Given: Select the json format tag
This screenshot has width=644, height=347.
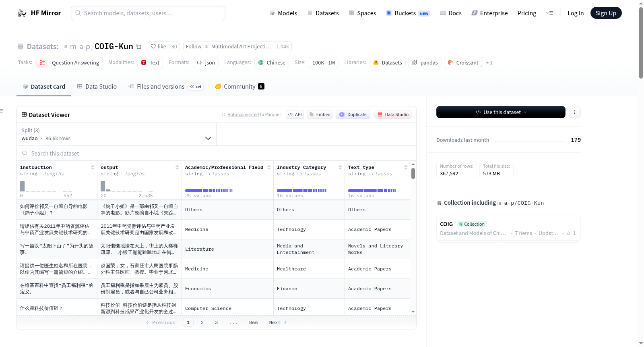Looking at the screenshot, I should click(x=206, y=62).
